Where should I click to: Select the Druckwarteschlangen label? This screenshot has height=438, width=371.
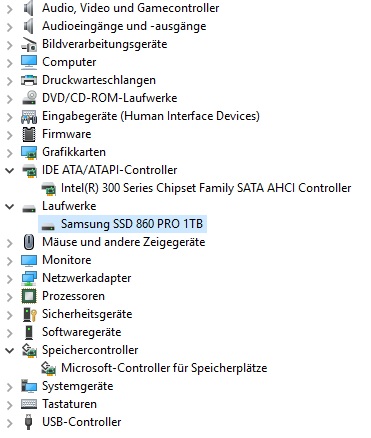(x=99, y=80)
